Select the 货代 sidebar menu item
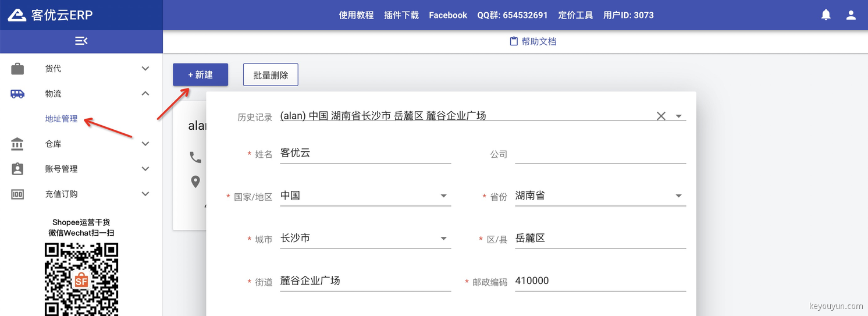Viewport: 868px width, 316px height. click(x=81, y=69)
